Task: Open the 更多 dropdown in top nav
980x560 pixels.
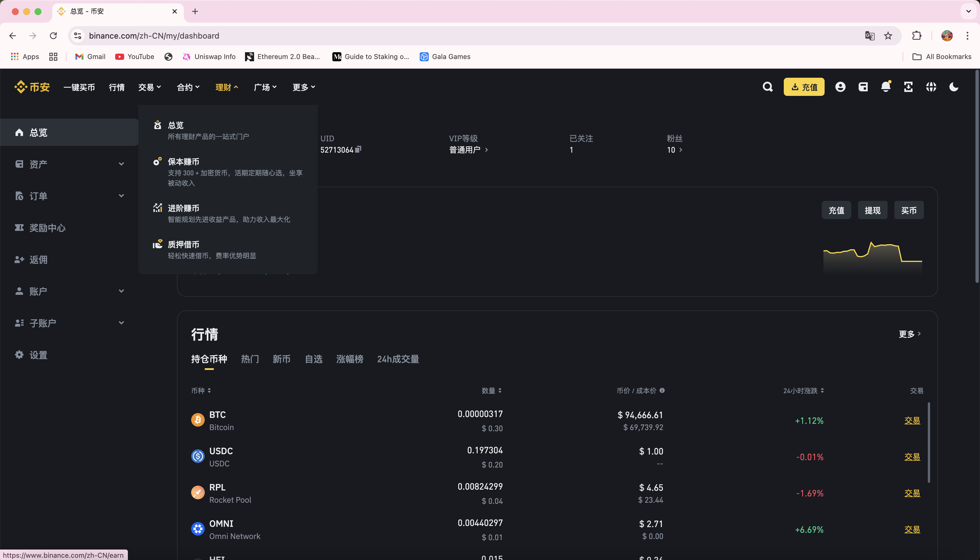Action: (x=304, y=87)
